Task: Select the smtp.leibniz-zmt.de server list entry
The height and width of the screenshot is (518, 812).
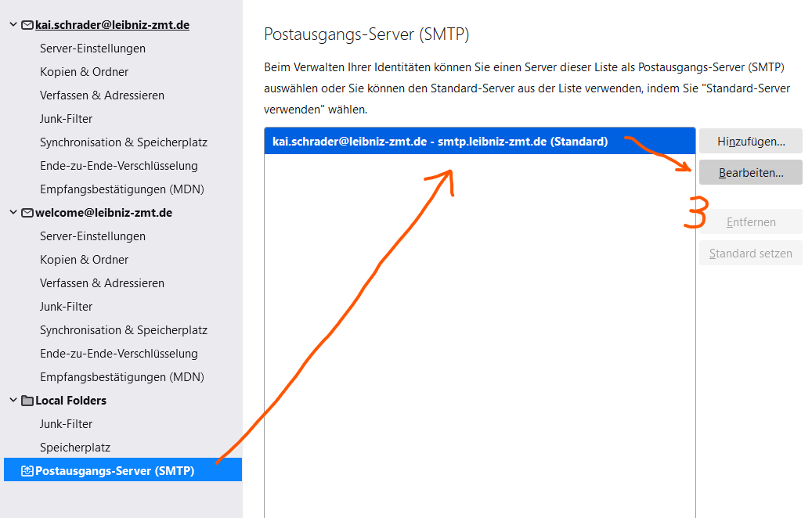Action: coord(439,142)
